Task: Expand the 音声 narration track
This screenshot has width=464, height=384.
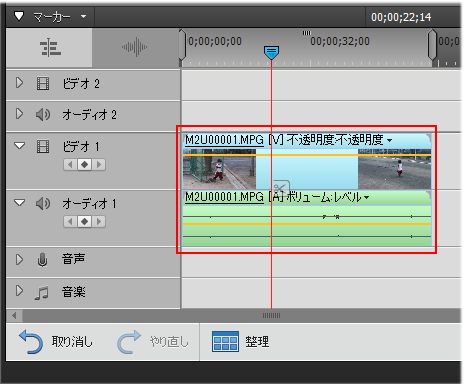Action: pos(19,259)
